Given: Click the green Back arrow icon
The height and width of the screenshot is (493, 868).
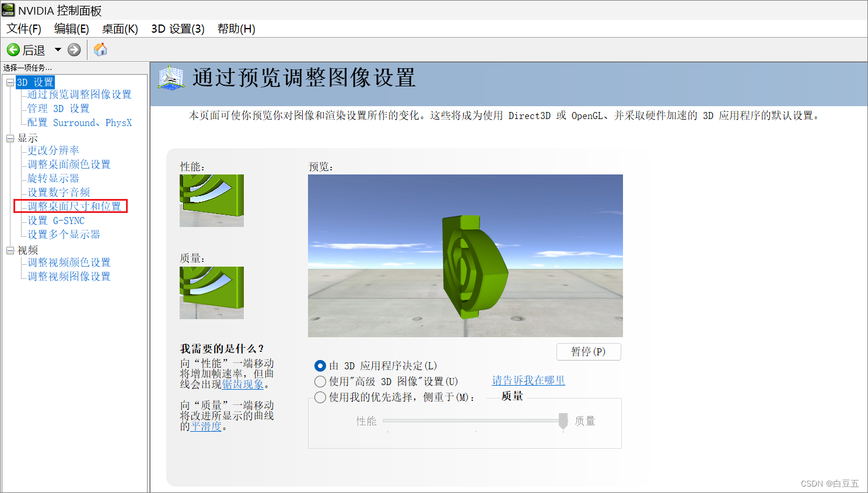Looking at the screenshot, I should click(13, 50).
